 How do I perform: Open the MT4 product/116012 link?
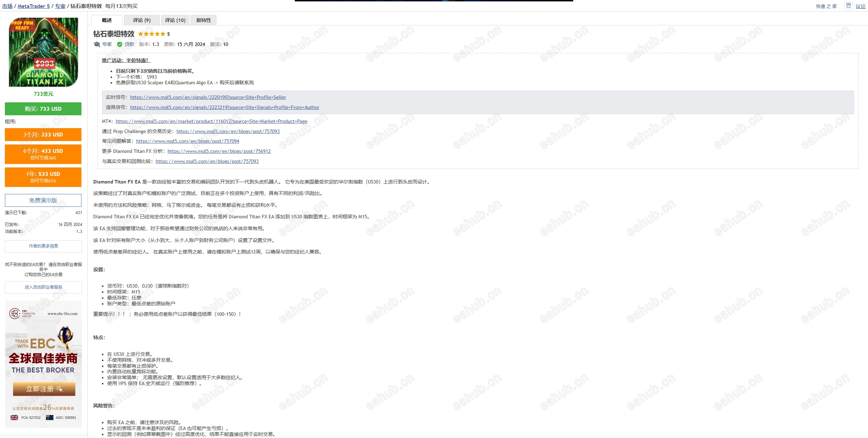[212, 121]
